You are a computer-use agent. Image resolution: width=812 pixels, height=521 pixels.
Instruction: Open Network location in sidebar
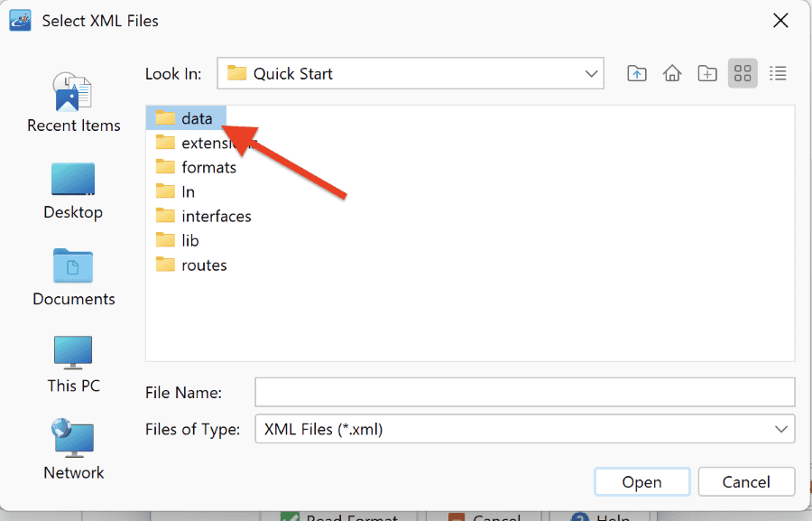click(x=74, y=450)
